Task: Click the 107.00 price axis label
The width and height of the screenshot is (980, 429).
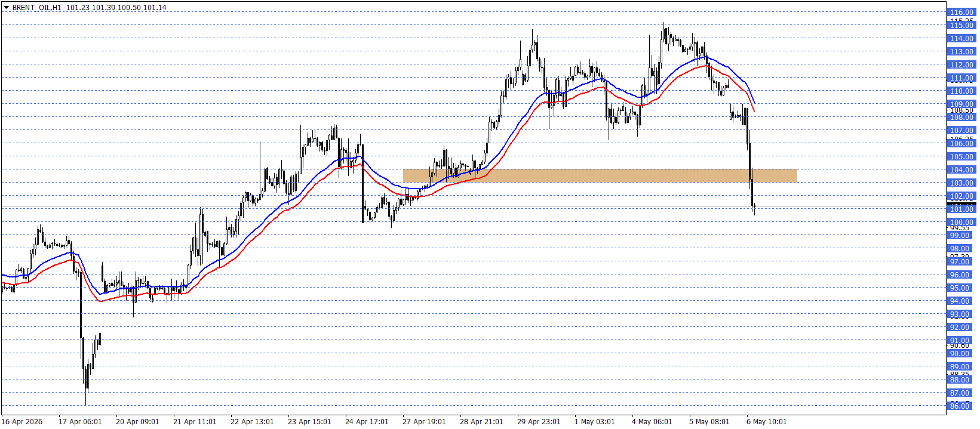Action: pos(961,130)
